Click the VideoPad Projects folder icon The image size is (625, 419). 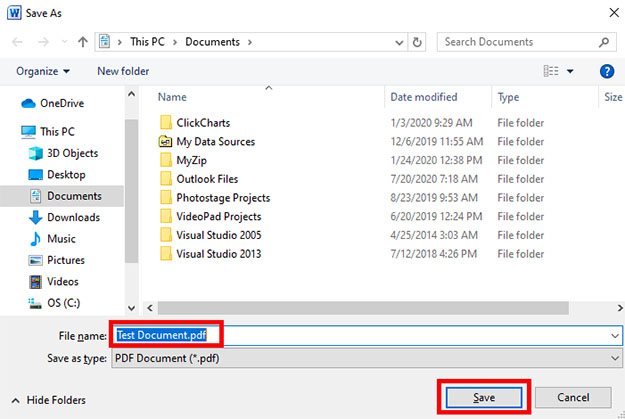coord(166,216)
